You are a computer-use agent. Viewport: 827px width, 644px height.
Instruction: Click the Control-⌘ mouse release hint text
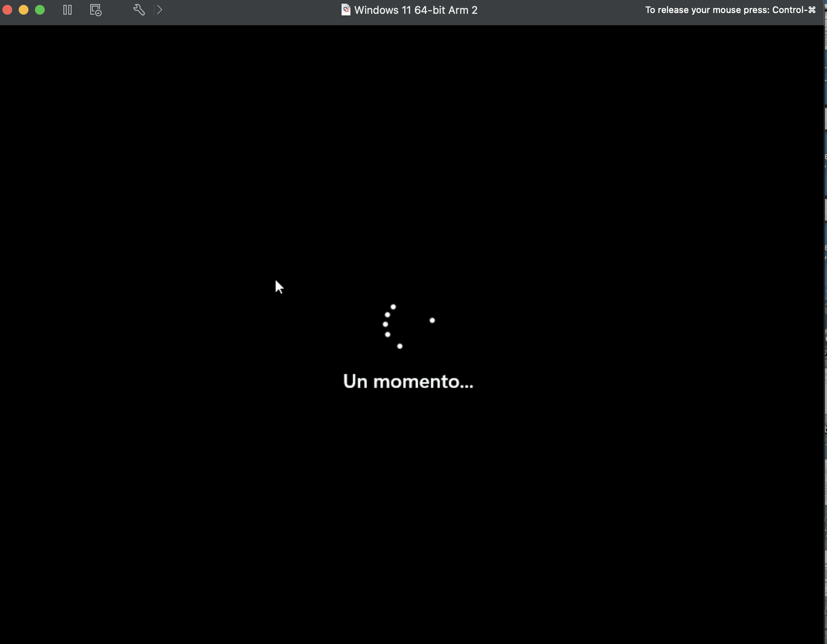pos(730,10)
